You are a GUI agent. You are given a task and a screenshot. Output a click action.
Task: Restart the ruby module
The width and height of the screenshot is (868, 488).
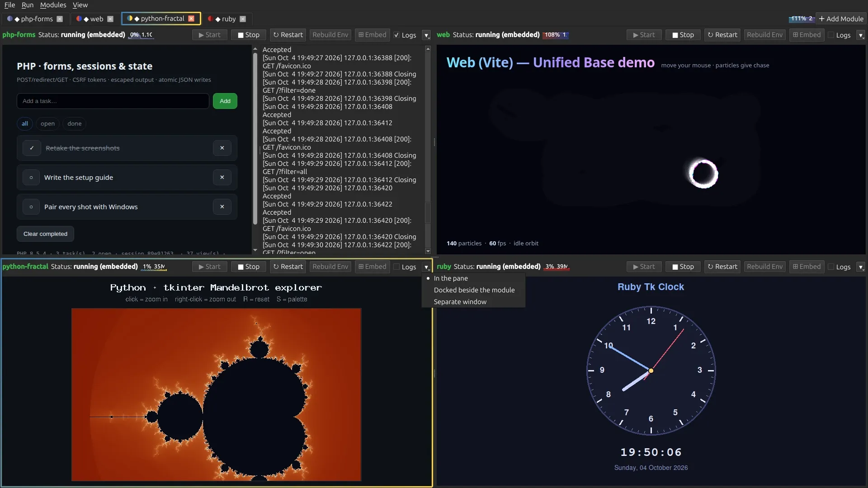[x=722, y=267]
